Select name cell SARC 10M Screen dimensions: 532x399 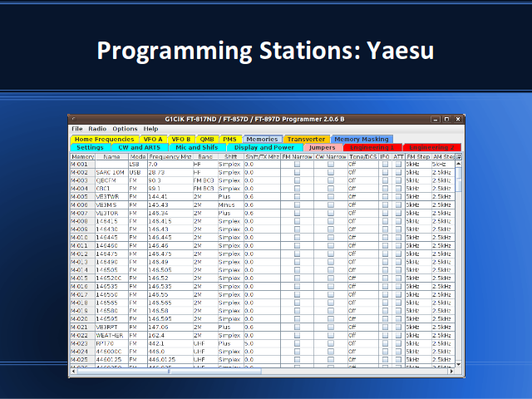click(112, 172)
